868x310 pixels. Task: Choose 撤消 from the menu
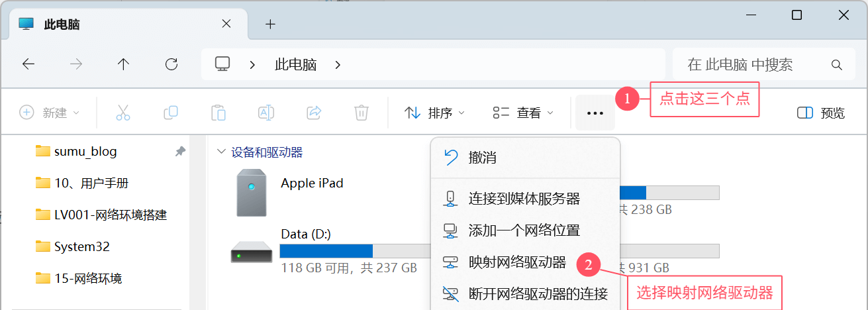[x=525, y=158]
